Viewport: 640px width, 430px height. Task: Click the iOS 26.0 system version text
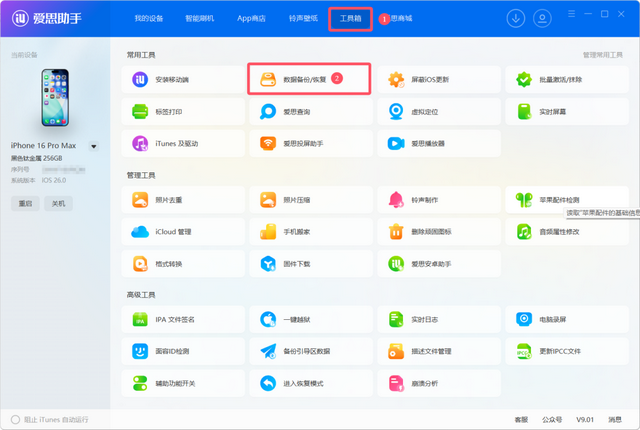coord(53,180)
